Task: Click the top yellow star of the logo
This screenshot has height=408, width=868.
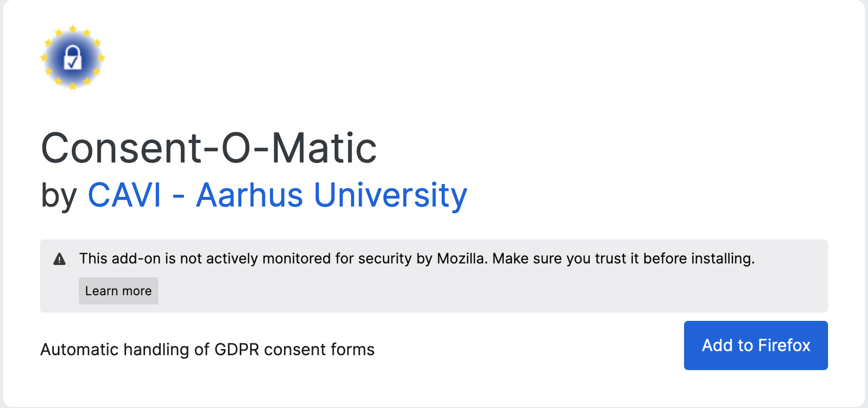Action: (x=73, y=29)
